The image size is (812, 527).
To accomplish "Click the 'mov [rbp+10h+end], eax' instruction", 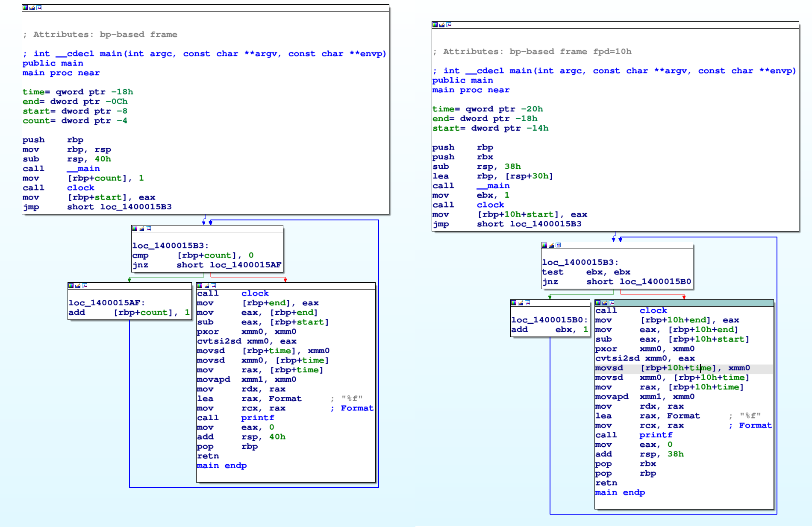I will (667, 320).
